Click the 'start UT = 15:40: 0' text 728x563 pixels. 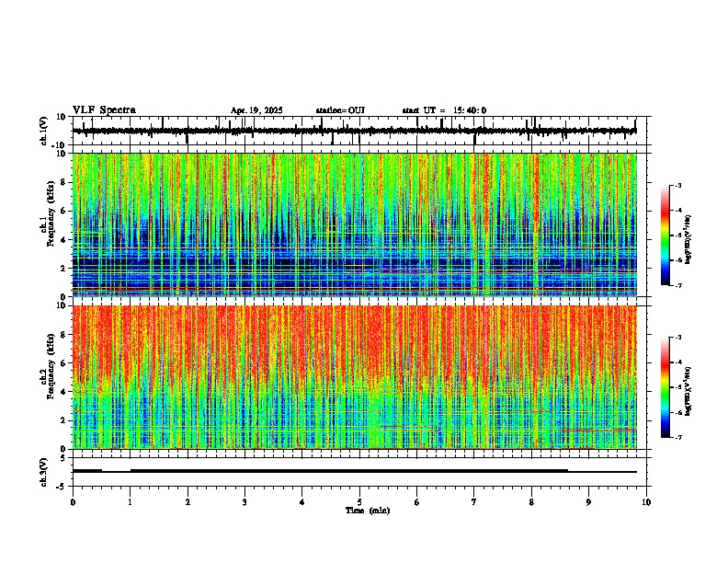coord(444,110)
